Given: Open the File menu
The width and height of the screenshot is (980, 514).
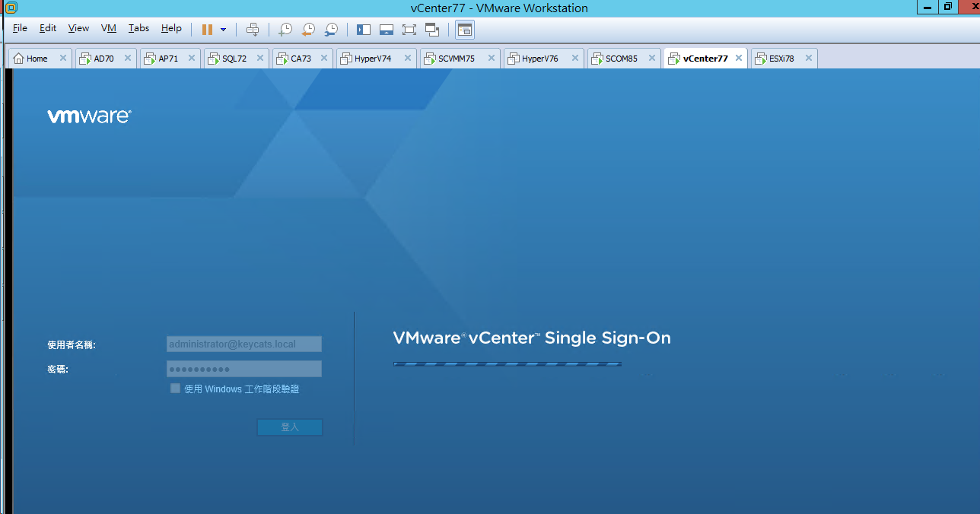Looking at the screenshot, I should 20,28.
